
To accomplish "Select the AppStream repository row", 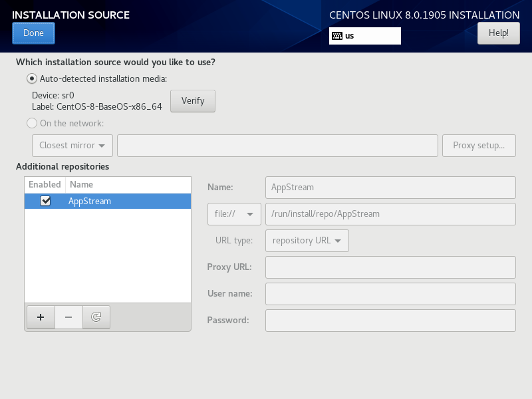I will (x=108, y=201).
